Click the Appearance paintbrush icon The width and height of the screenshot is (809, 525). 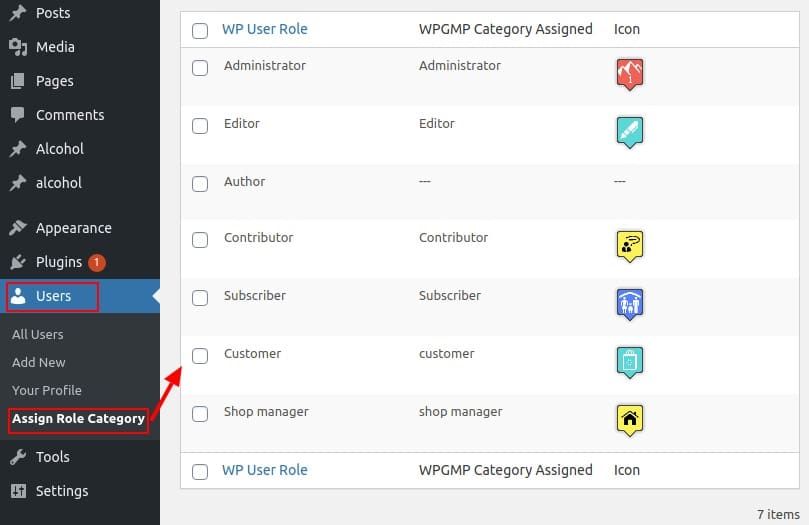click(18, 228)
